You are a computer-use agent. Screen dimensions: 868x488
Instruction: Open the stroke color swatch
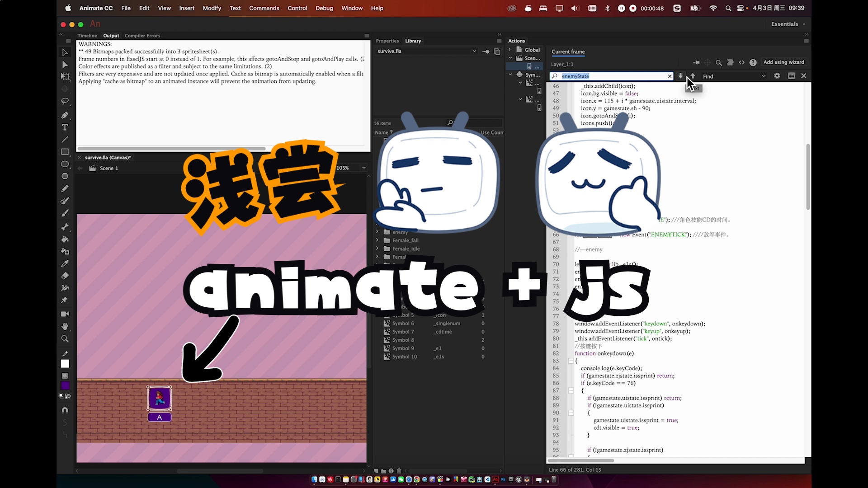click(x=65, y=364)
